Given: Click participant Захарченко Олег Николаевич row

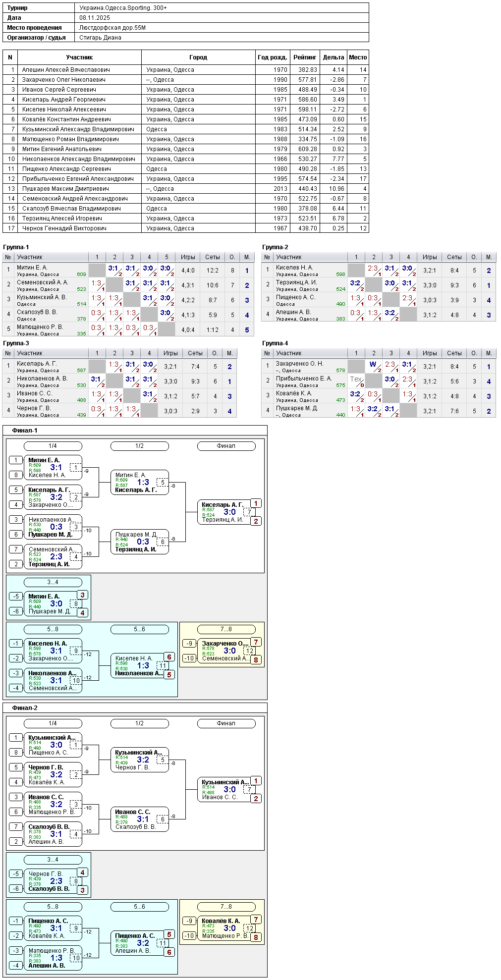Looking at the screenshot, I should coord(186,80).
